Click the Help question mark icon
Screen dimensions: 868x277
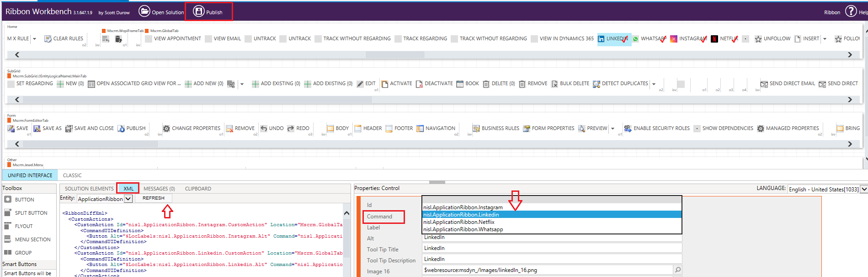[x=851, y=11]
